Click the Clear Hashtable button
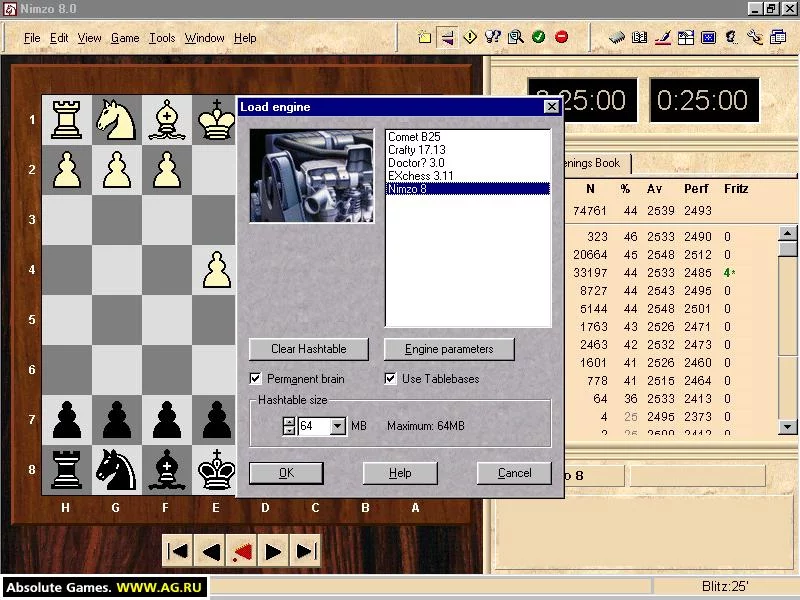The width and height of the screenshot is (800, 600). [309, 349]
